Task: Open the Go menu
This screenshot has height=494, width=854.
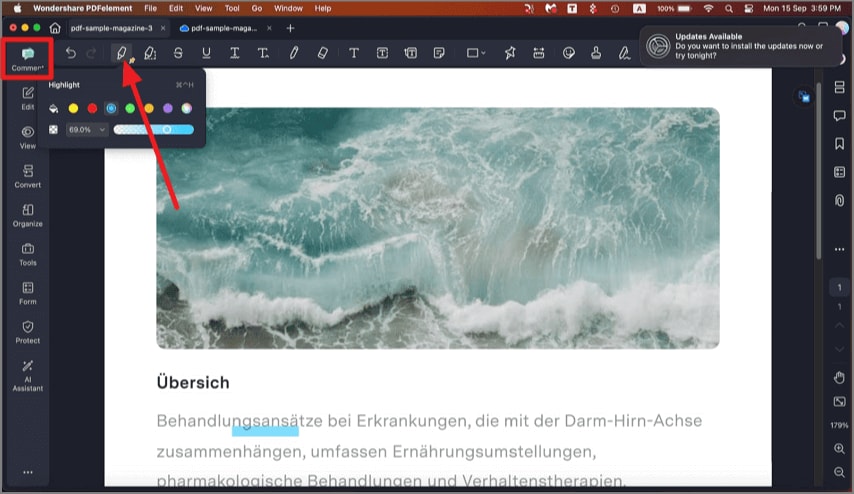Action: click(257, 8)
